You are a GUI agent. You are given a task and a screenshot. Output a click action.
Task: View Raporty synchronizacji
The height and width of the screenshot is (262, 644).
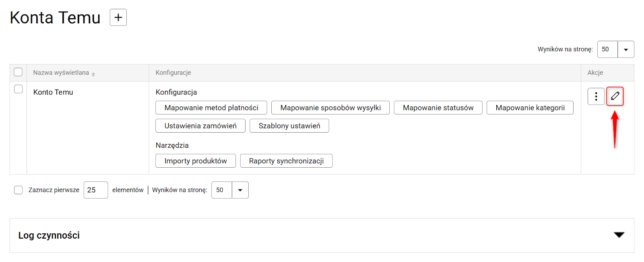286,161
